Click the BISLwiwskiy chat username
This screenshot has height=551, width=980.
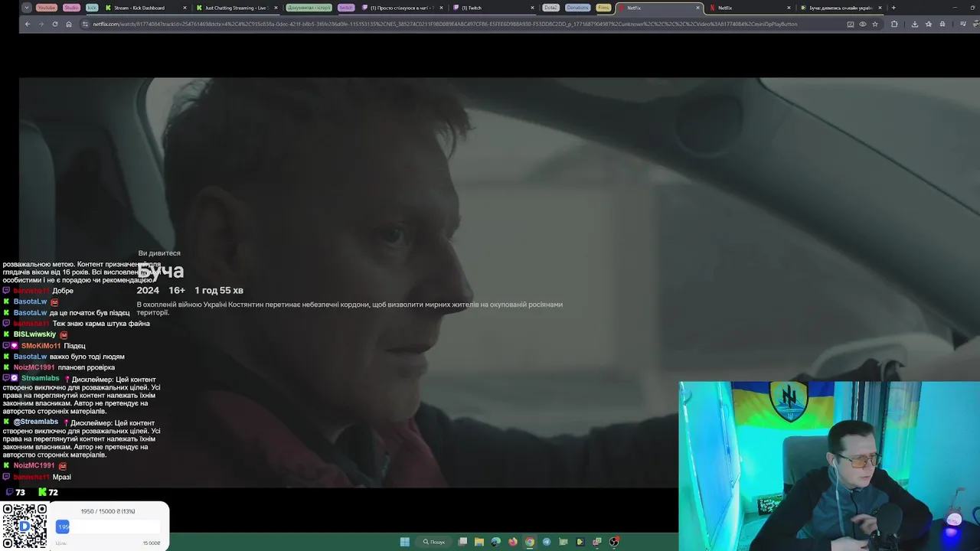(x=34, y=334)
